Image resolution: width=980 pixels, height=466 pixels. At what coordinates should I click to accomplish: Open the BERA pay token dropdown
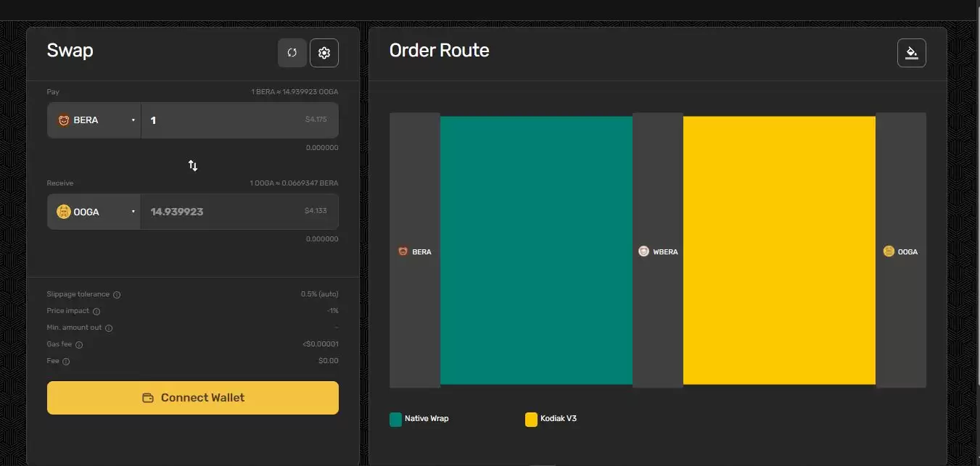(x=94, y=120)
